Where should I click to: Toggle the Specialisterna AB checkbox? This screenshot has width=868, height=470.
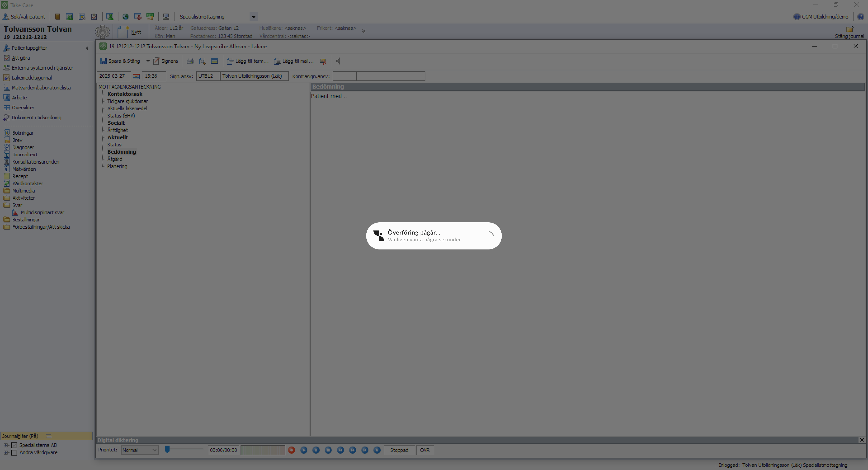14,445
